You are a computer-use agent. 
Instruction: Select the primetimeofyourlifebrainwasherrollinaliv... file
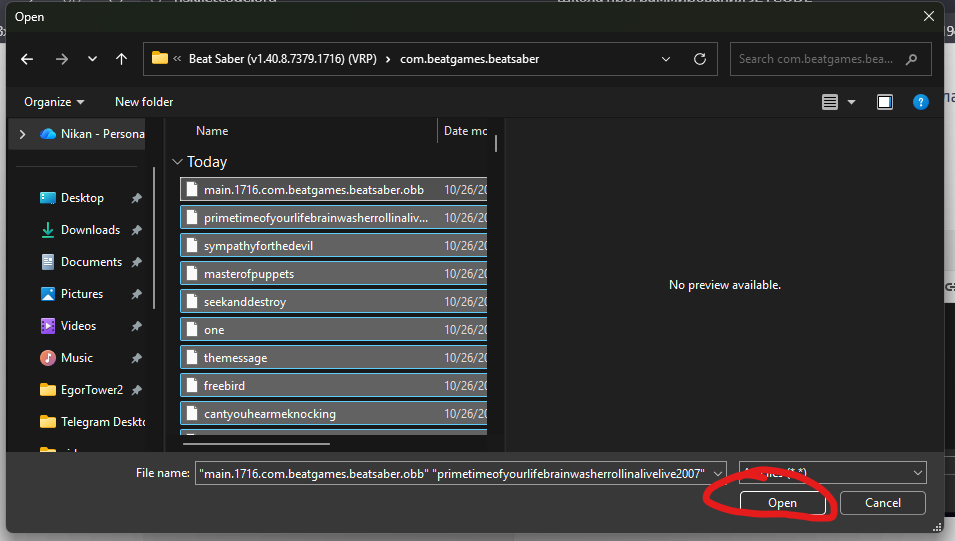[334, 217]
